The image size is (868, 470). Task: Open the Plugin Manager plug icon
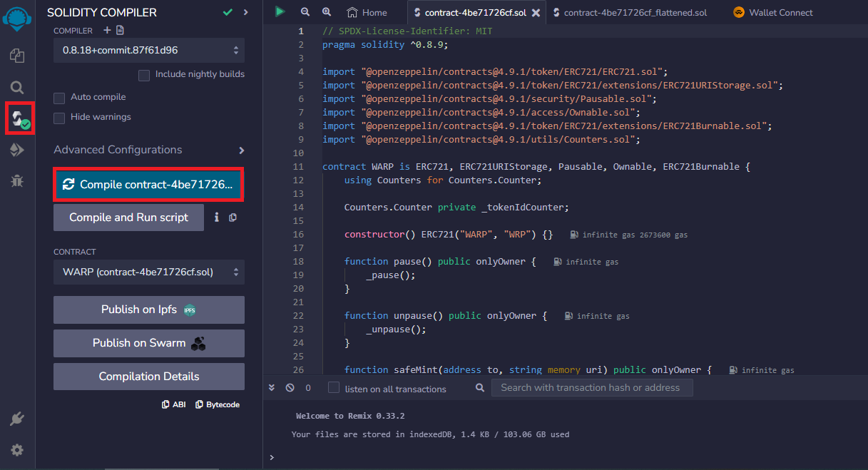click(x=17, y=419)
